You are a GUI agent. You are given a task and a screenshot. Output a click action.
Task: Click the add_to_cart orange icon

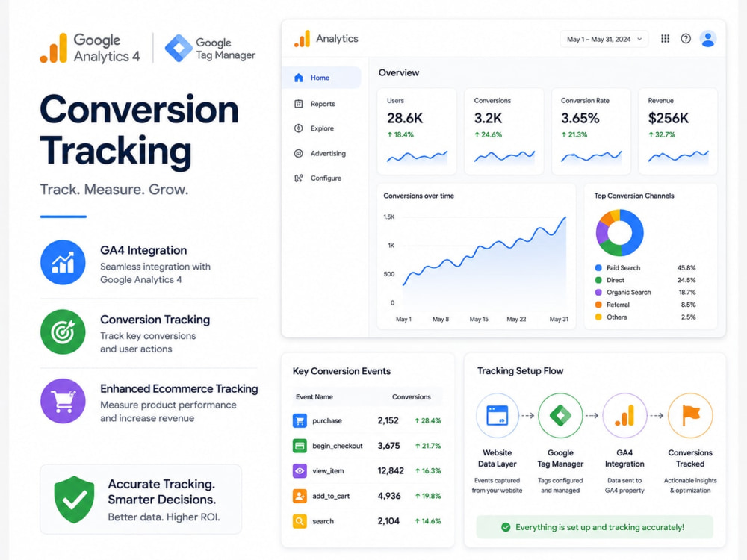[300, 496]
